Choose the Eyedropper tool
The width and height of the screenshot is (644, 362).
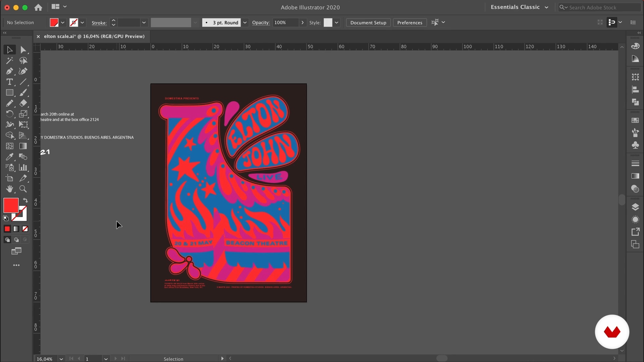click(x=9, y=157)
